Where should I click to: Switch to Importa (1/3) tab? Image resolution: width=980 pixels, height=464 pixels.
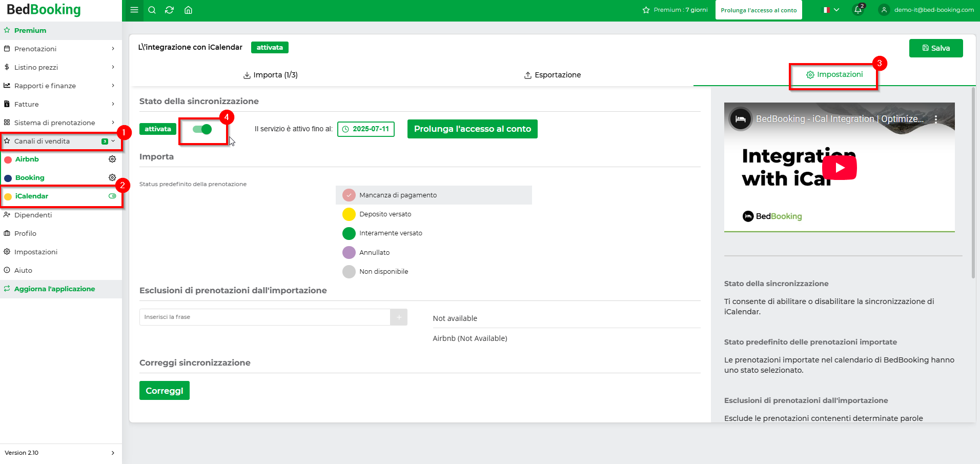270,75
